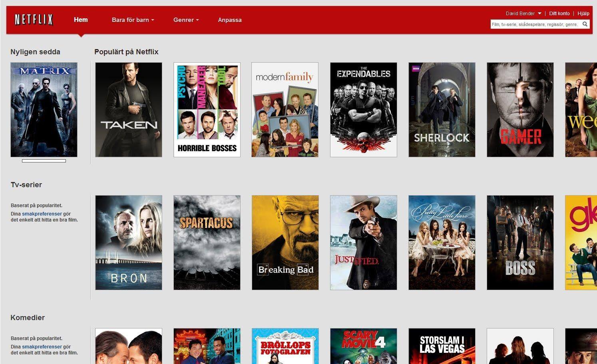Viewport: 597px width, 364px height.
Task: Choose the Gamer movie poster
Action: [520, 110]
